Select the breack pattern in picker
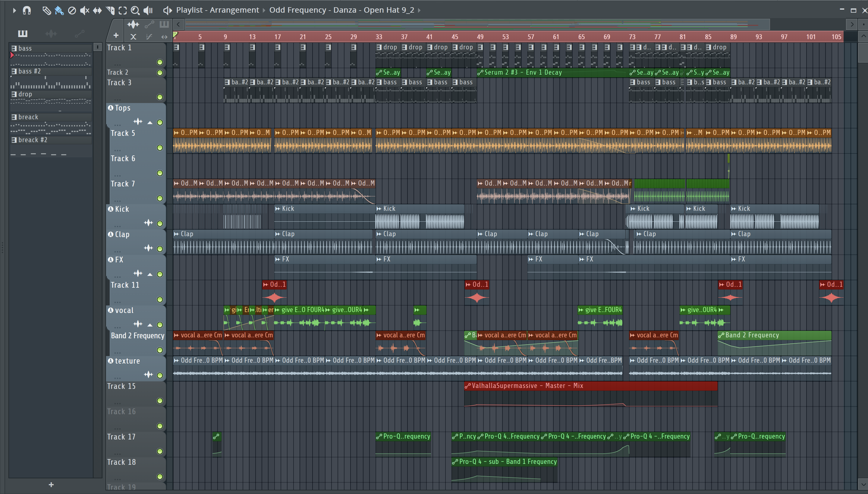Screen dimensions: 868x494 [51, 124]
